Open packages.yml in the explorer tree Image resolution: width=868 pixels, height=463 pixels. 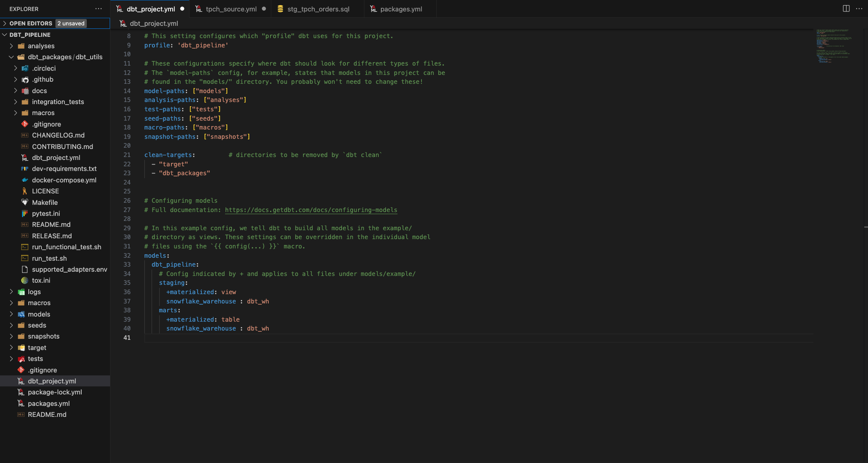pos(49,403)
